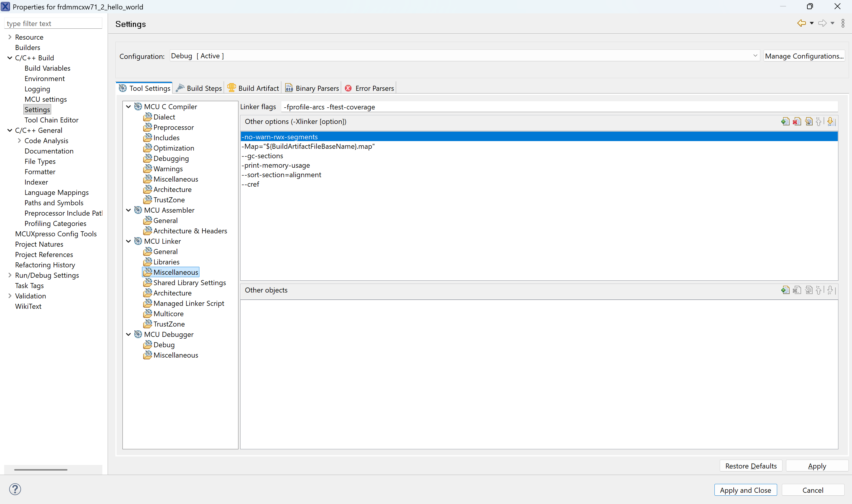
Task: Collapse the MCU C Compiler node
Action: click(x=128, y=107)
